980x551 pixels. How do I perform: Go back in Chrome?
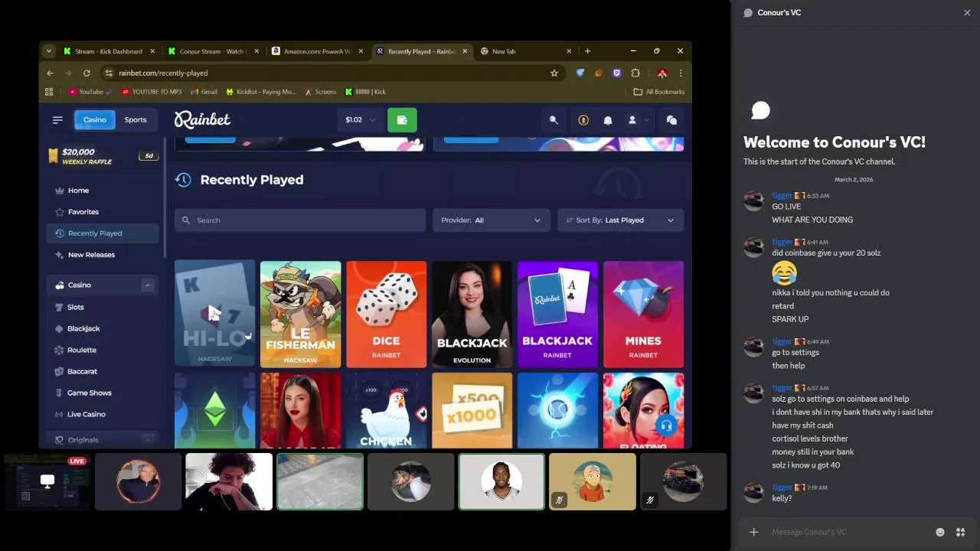pos(50,73)
